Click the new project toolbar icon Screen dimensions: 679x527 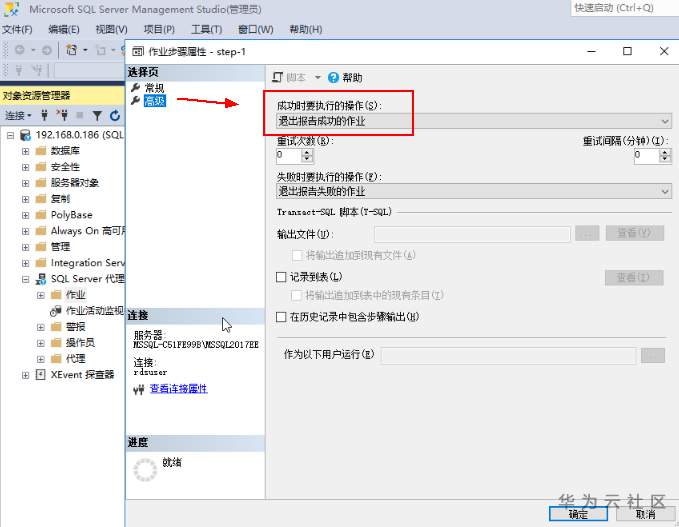point(72,50)
